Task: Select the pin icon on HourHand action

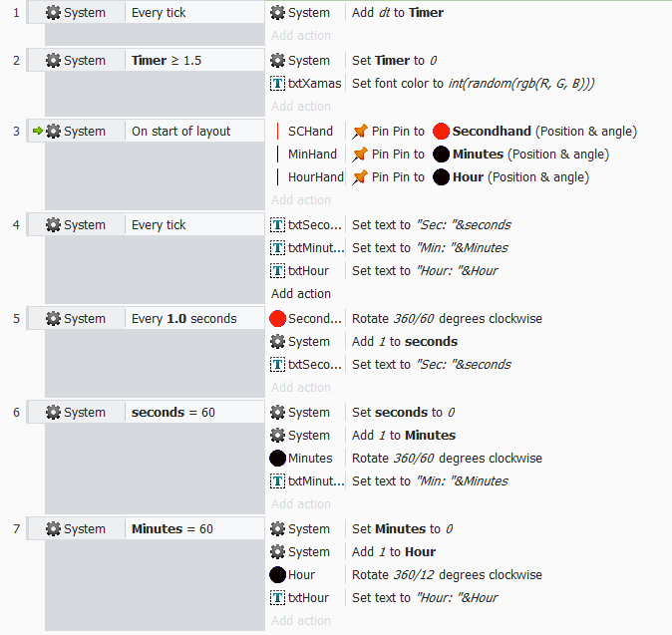Action: (x=360, y=177)
